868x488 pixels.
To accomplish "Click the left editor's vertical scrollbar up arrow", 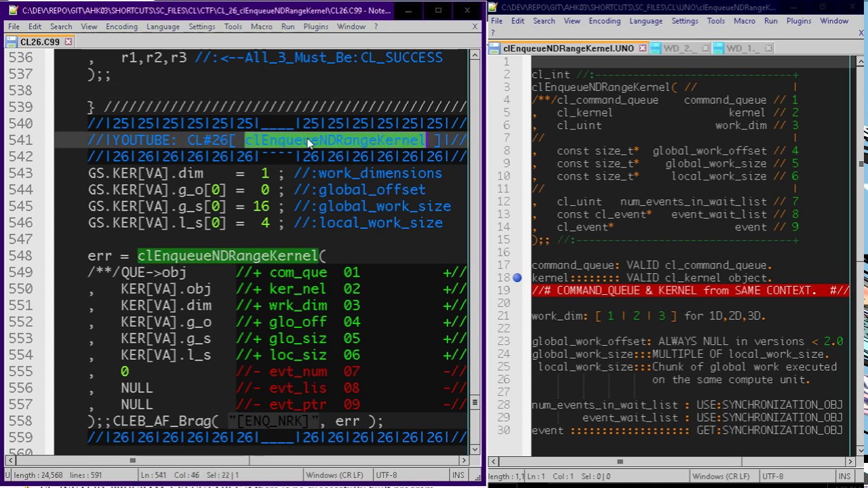I will (474, 54).
